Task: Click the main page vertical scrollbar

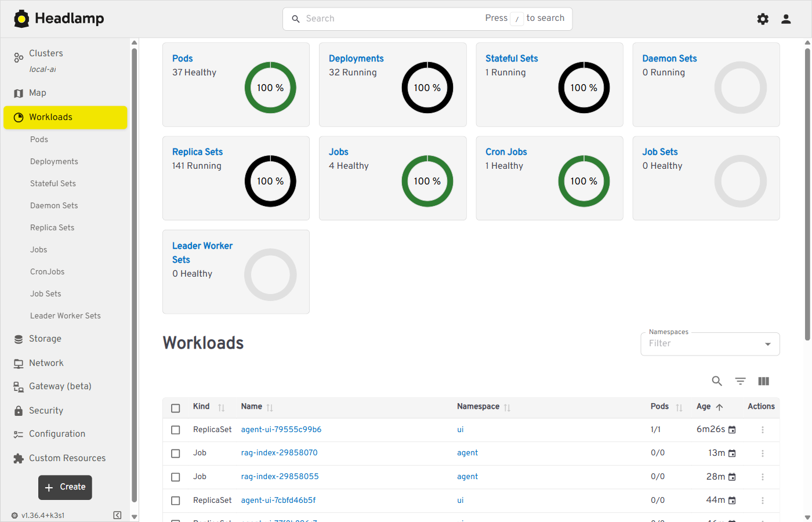Action: tap(807, 194)
